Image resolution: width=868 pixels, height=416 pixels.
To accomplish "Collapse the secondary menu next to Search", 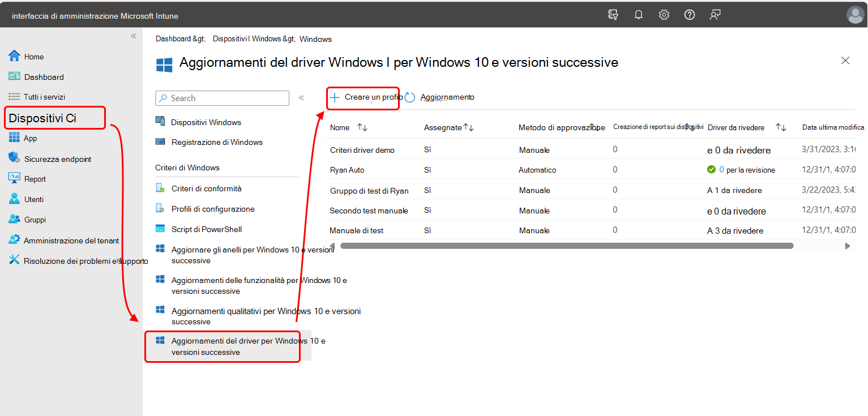I will point(301,98).
